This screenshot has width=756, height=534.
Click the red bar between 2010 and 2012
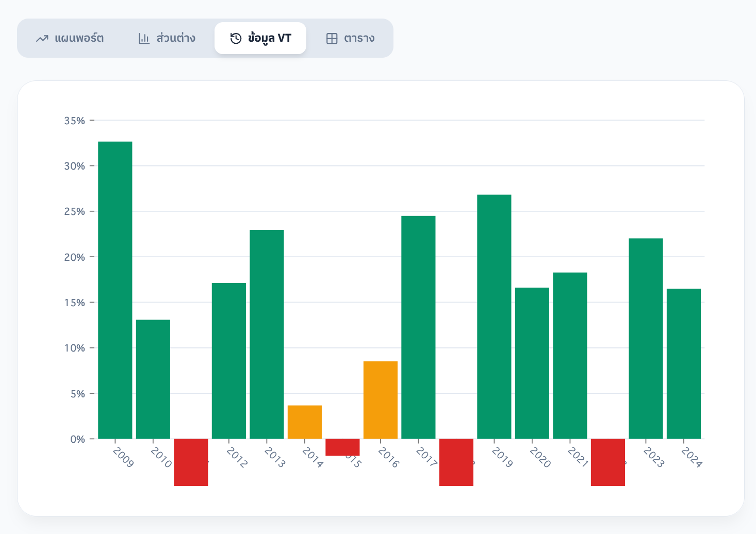[x=191, y=462]
